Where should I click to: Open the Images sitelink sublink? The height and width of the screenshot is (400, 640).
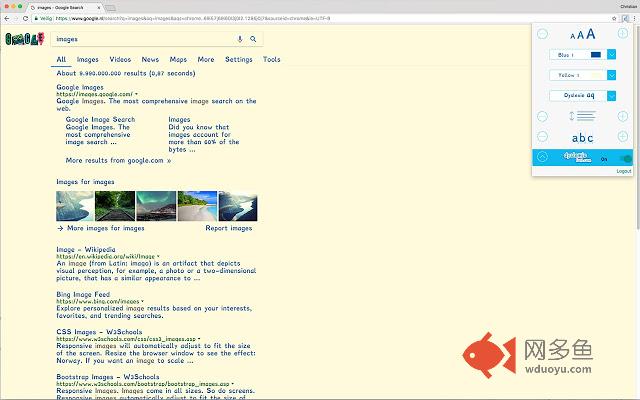[179, 120]
